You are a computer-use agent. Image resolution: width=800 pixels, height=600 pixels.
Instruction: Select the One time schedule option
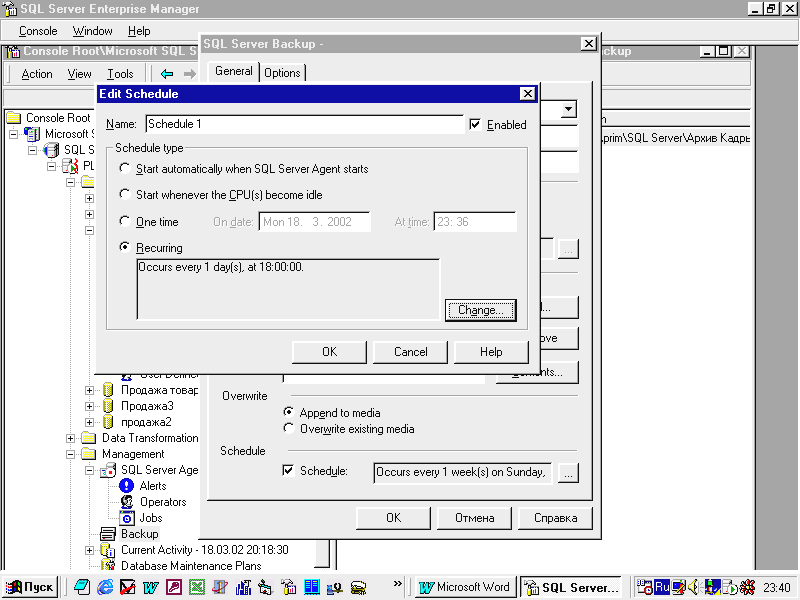tap(124, 221)
